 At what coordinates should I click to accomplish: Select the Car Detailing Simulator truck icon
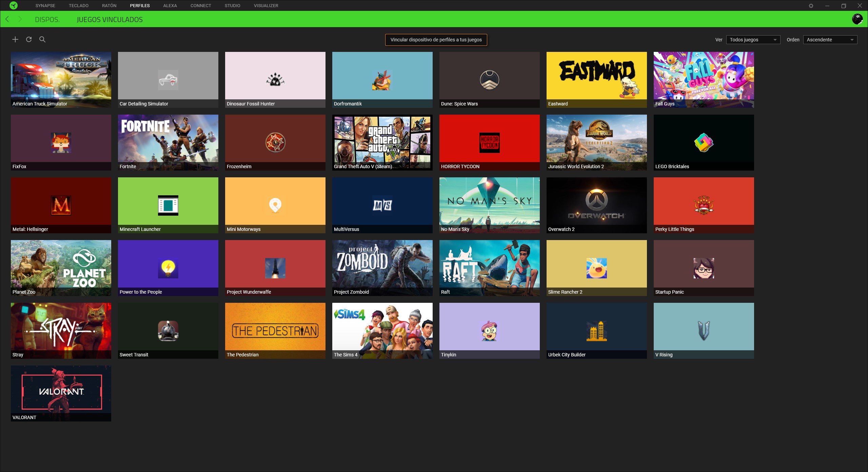point(168,80)
